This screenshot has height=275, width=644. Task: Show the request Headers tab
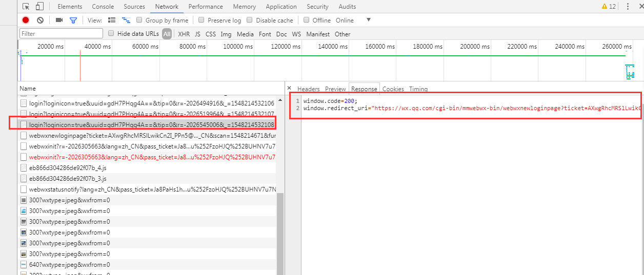click(x=309, y=89)
